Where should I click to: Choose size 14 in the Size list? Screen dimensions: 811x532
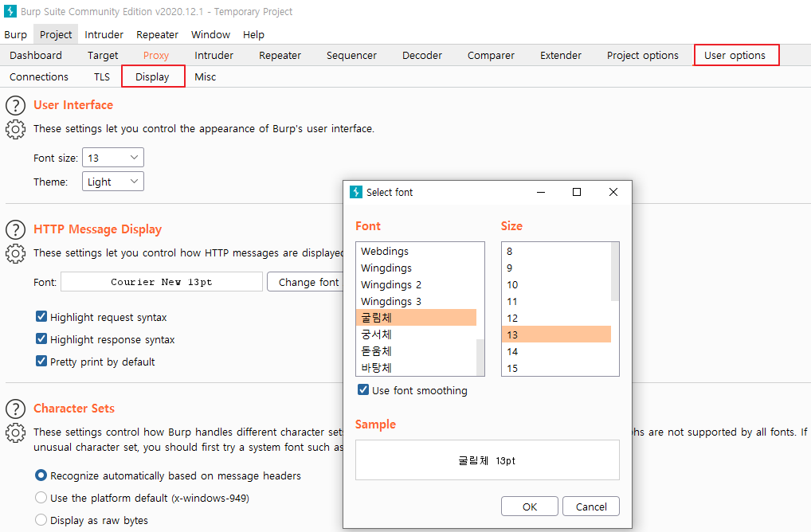tap(556, 351)
